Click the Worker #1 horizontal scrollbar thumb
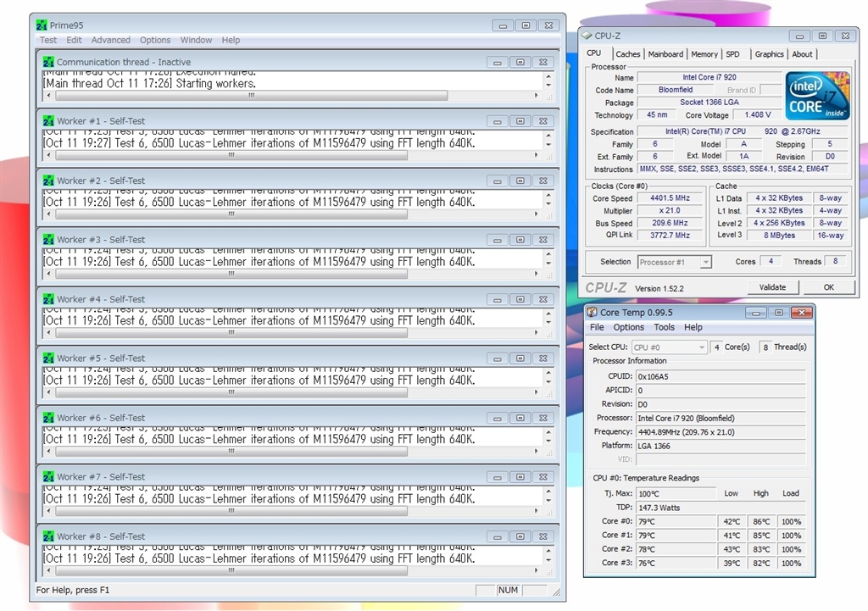The height and width of the screenshot is (611, 868). point(231,155)
